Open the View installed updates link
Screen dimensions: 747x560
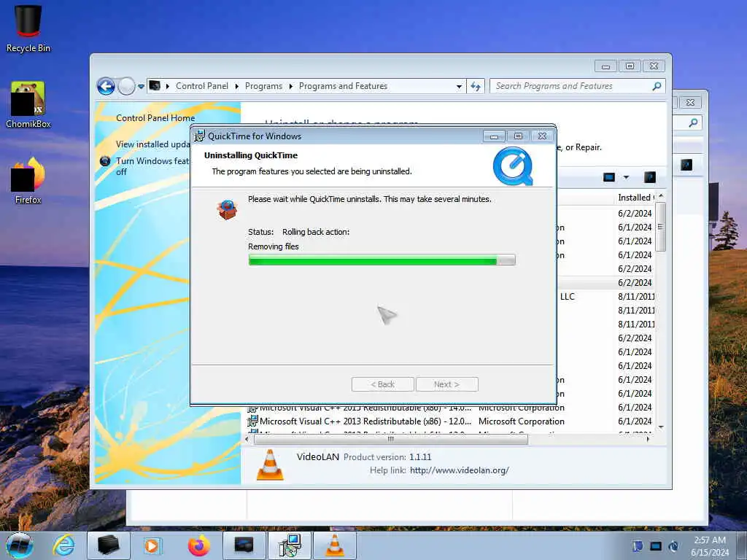coord(153,144)
